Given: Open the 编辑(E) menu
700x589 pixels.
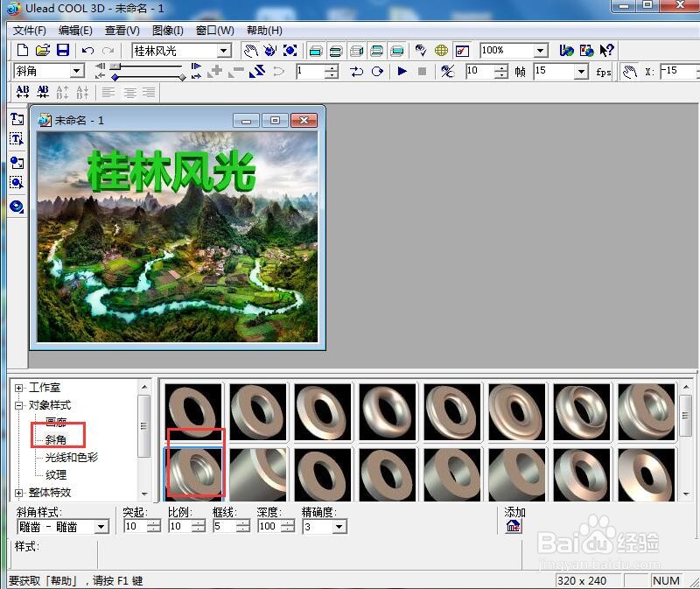Looking at the screenshot, I should pyautogui.click(x=75, y=31).
